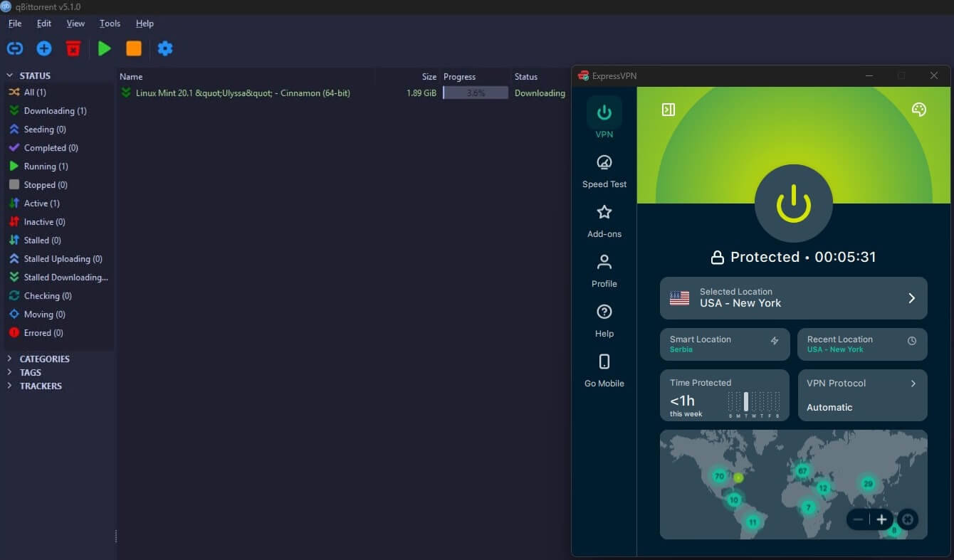View Time Protected this week card
This screenshot has width=954, height=560.
point(725,395)
